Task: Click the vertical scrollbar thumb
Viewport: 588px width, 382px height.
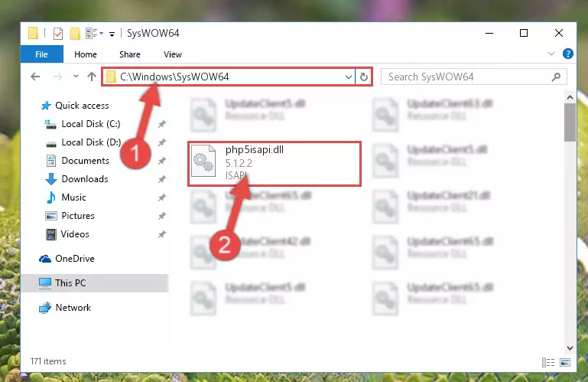Action: click(570, 122)
